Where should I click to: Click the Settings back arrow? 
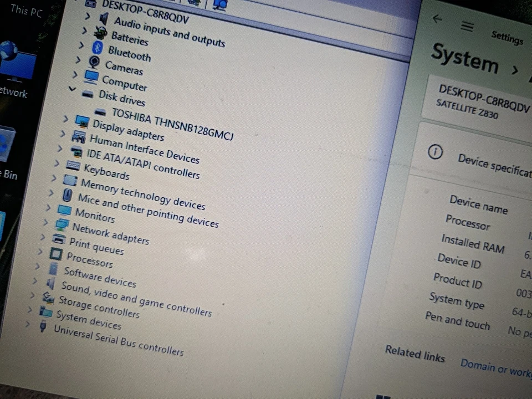(437, 19)
